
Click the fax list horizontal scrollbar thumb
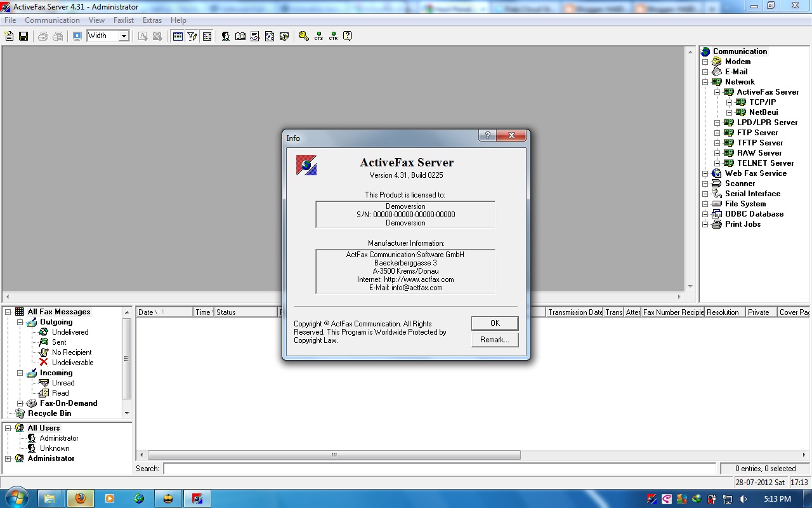(334, 455)
